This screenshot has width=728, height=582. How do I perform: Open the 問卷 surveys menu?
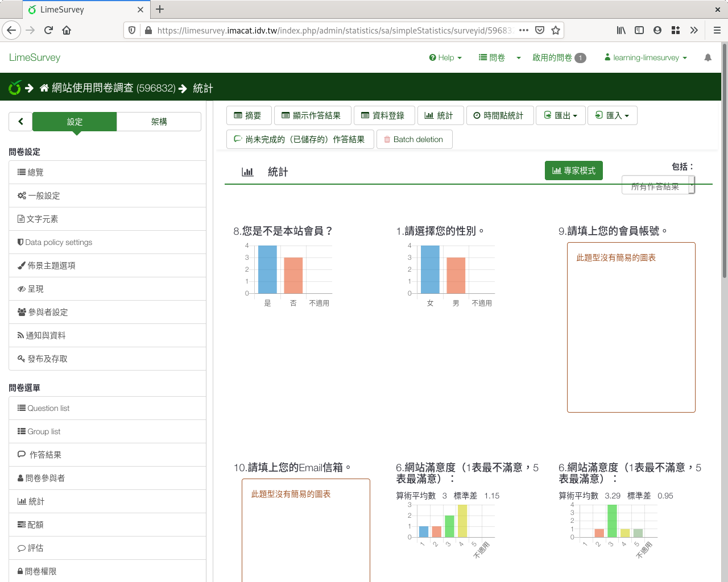[x=492, y=57]
